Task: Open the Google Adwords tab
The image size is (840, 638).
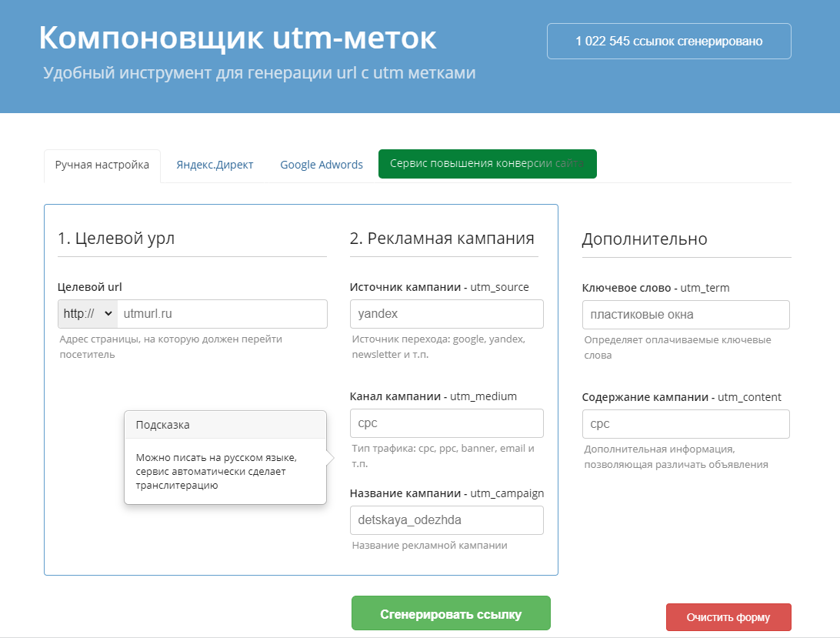Action: tap(322, 165)
